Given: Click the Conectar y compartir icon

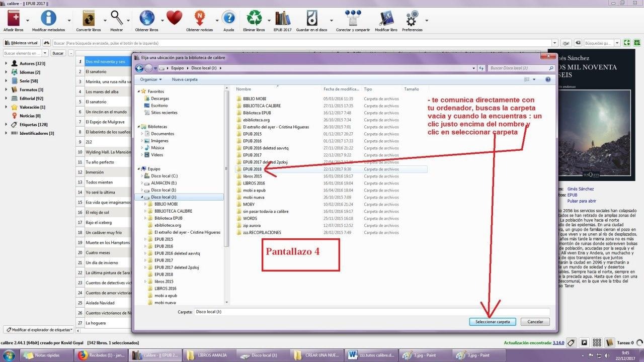Looking at the screenshot, I should coord(353,18).
